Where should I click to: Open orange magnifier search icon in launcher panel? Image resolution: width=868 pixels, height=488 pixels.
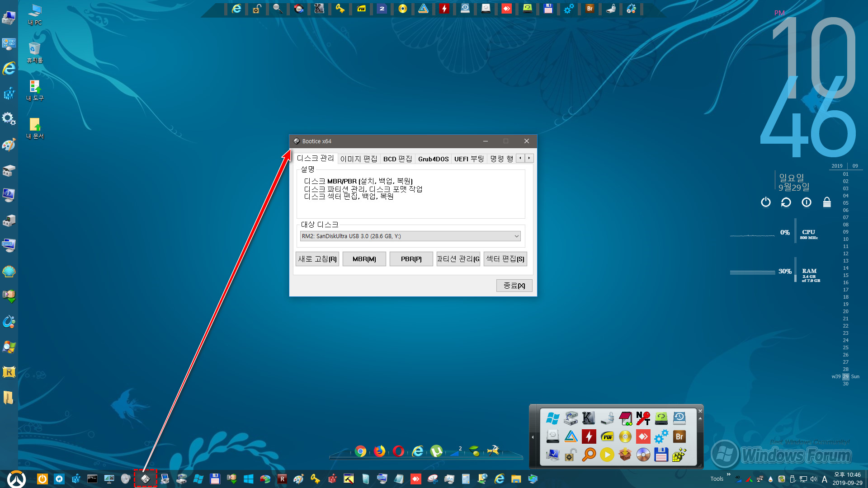coord(589,455)
